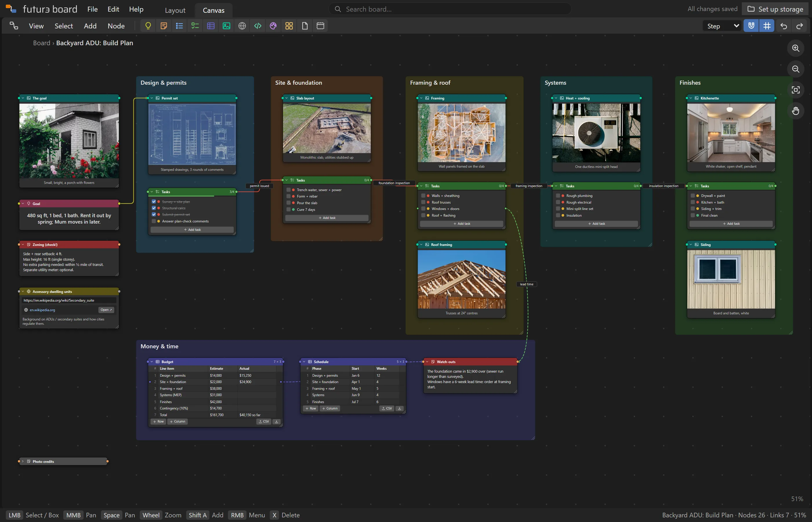Collapse the Zoning (check!) node

[23, 244]
